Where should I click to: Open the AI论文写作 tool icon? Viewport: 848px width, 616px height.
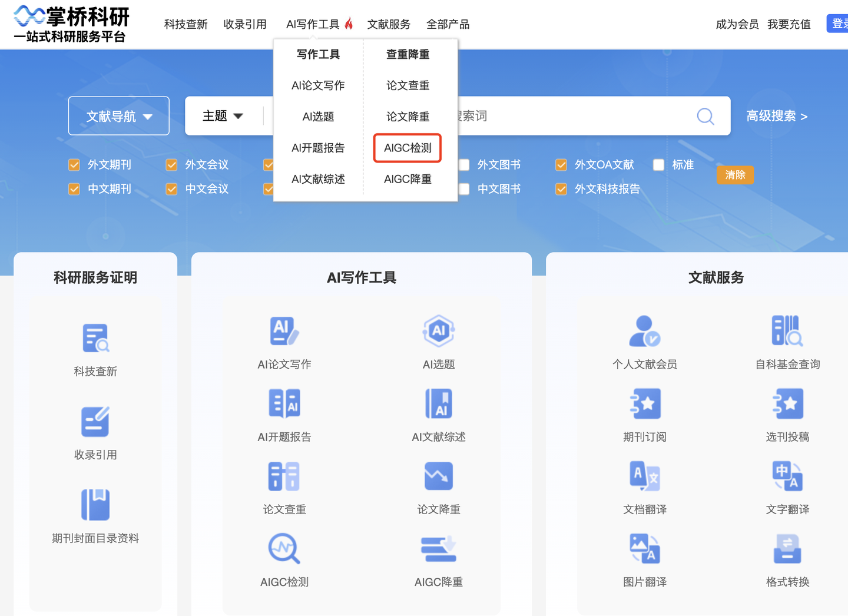(284, 331)
